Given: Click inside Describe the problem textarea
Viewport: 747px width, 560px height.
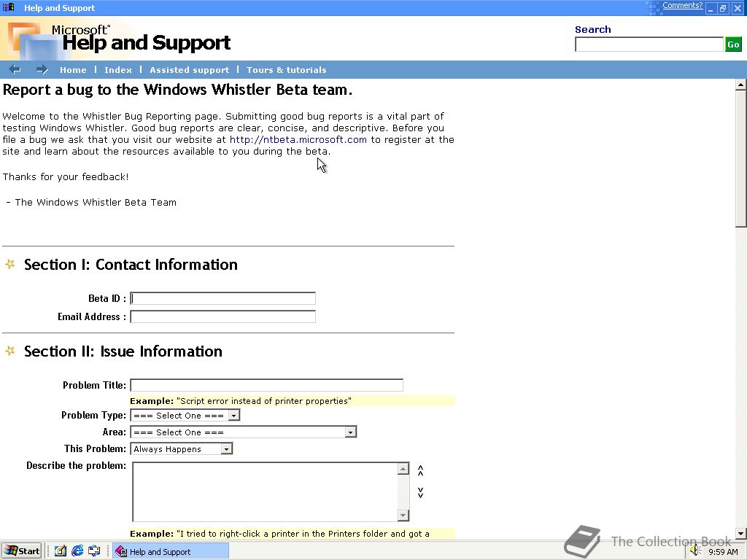Looking at the screenshot, I should coord(265,492).
